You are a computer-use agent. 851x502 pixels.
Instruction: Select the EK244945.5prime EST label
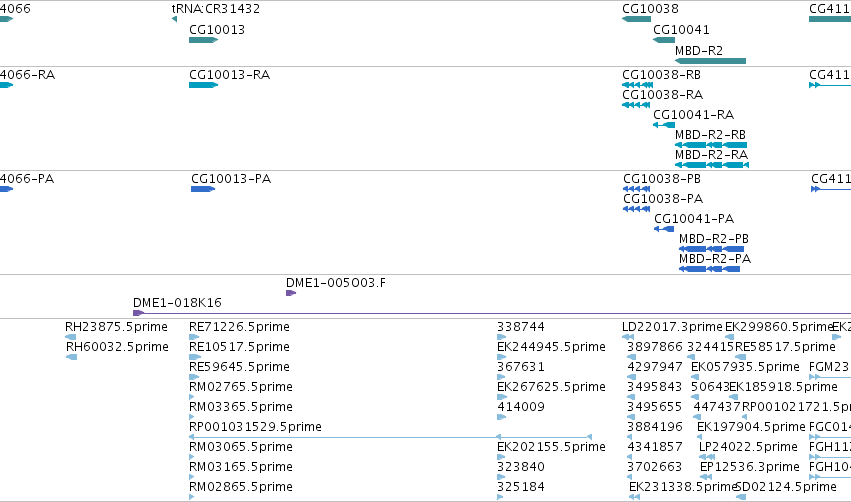tap(551, 347)
